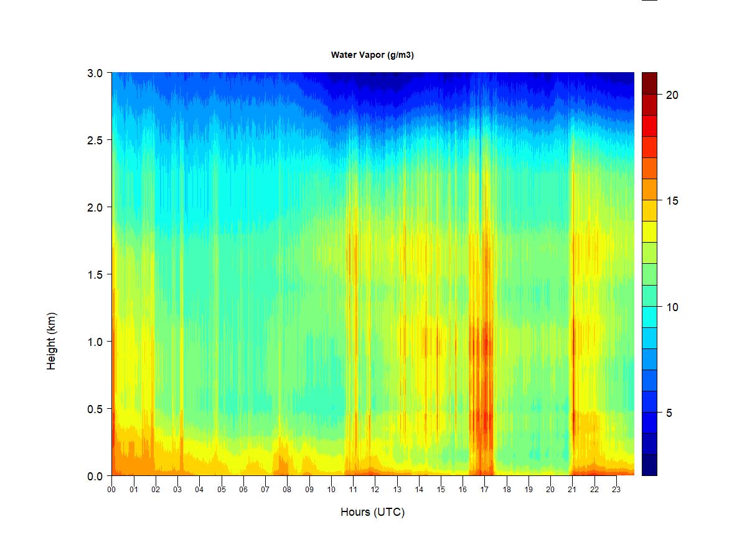
Task: Pick the dark red top colorbar segment
Action: tap(649, 83)
